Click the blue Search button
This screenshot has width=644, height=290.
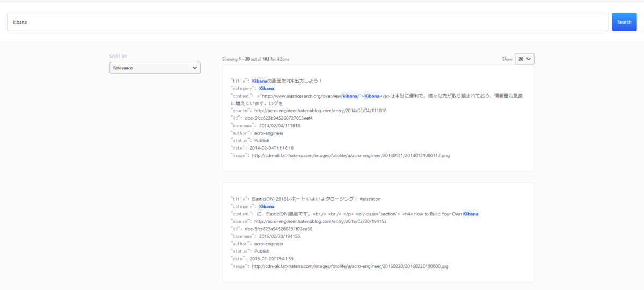tap(624, 22)
